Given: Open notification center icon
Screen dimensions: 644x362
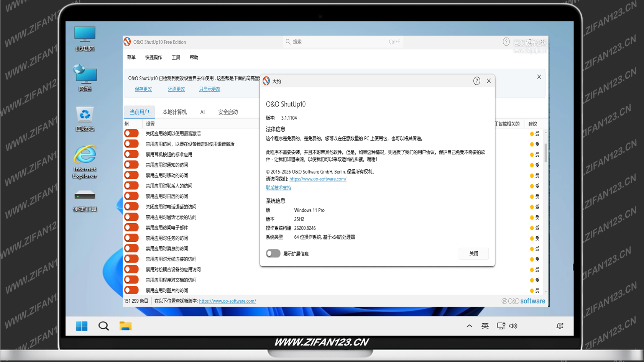Looking at the screenshot, I should point(560,326).
